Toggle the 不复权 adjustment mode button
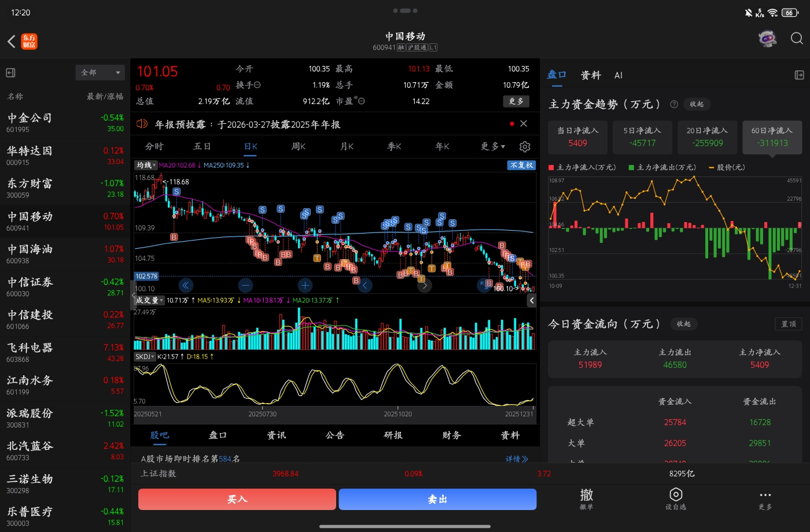 pos(521,165)
